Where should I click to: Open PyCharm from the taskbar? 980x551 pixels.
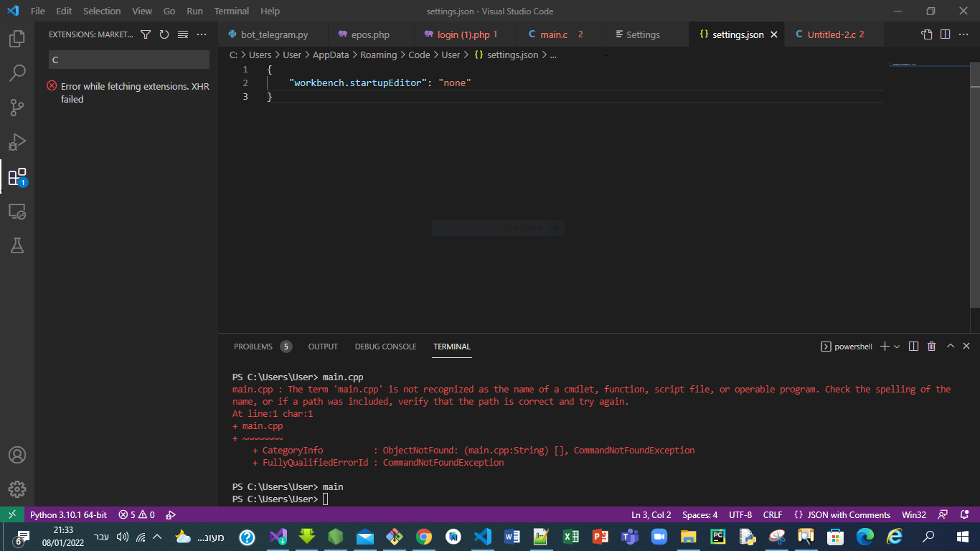(x=717, y=537)
